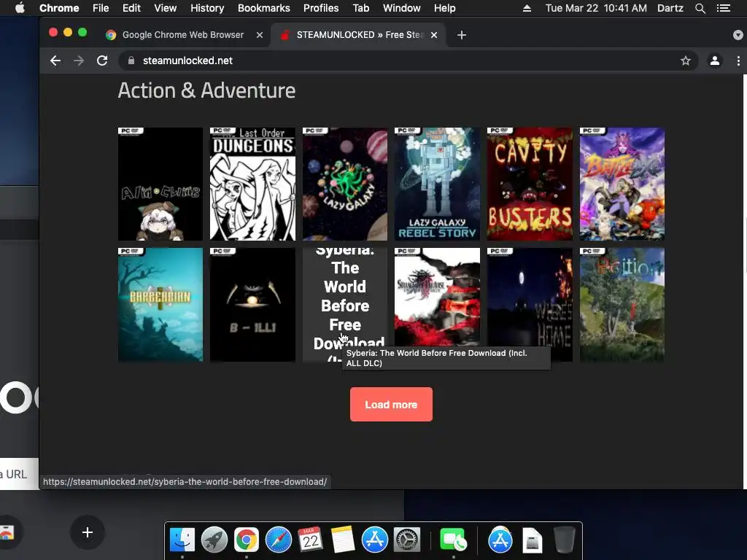747x560 pixels.
Task: Click the steamunlocked.net address bar
Action: [x=409, y=61]
